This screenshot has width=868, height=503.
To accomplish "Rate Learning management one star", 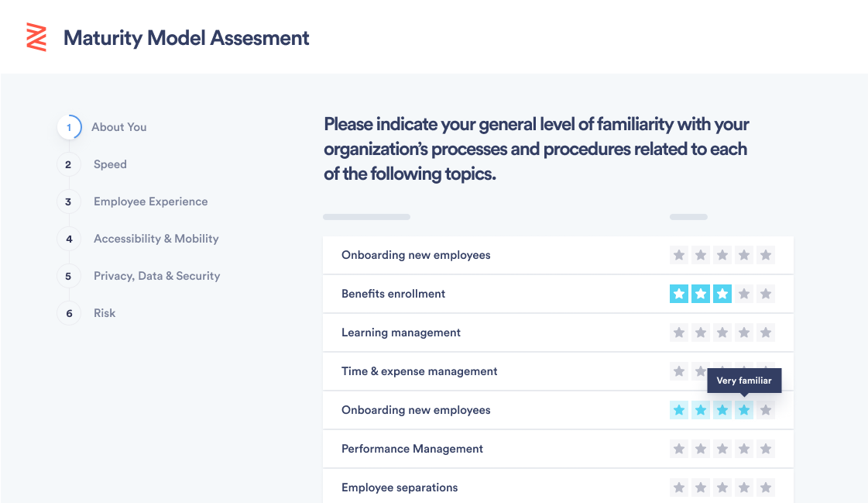I will [679, 332].
